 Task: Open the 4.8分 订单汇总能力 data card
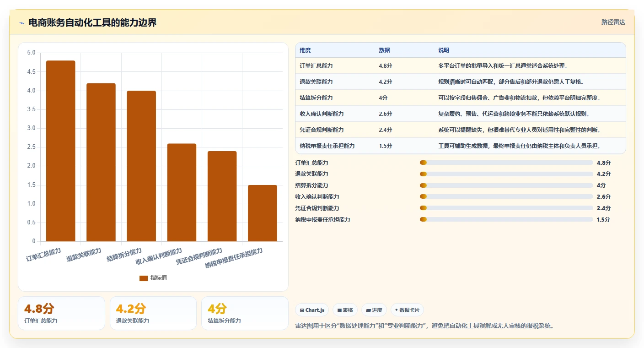[x=61, y=313]
